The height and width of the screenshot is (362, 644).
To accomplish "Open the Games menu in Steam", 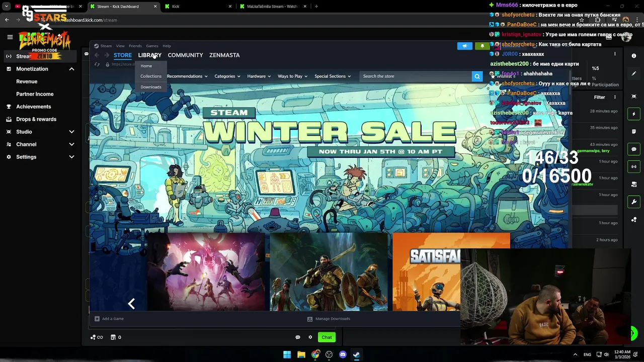I will click(x=152, y=46).
